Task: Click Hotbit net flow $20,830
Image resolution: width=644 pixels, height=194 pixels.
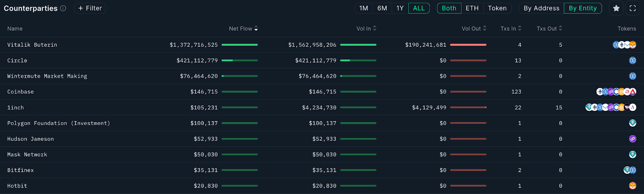Action: (206, 186)
